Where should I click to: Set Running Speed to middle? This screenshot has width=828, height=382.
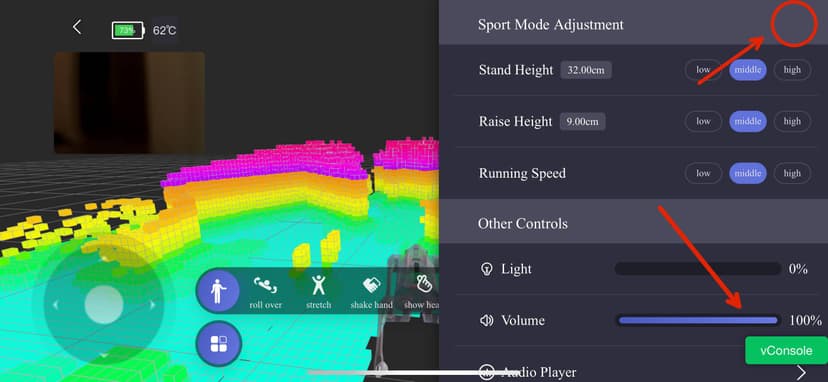(748, 173)
